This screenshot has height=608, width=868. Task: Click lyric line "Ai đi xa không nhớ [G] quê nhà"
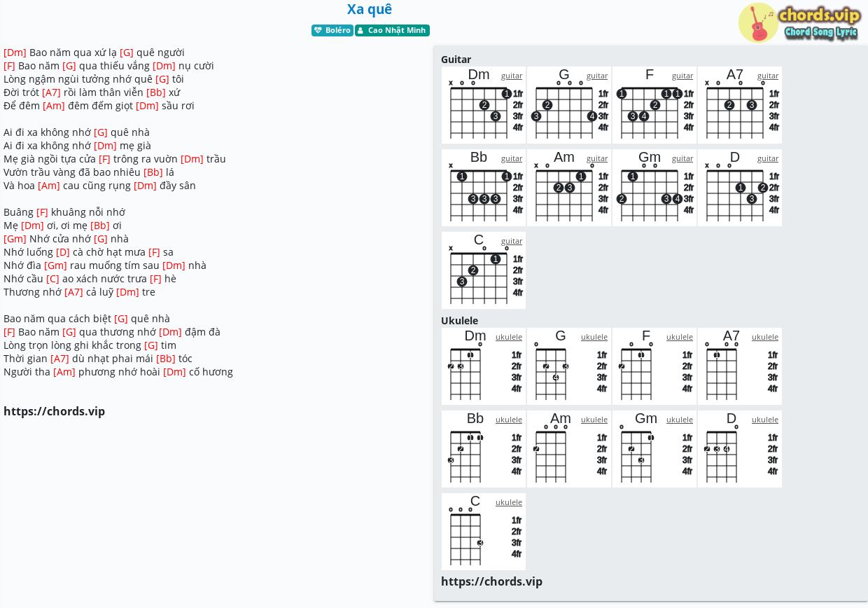76,132
